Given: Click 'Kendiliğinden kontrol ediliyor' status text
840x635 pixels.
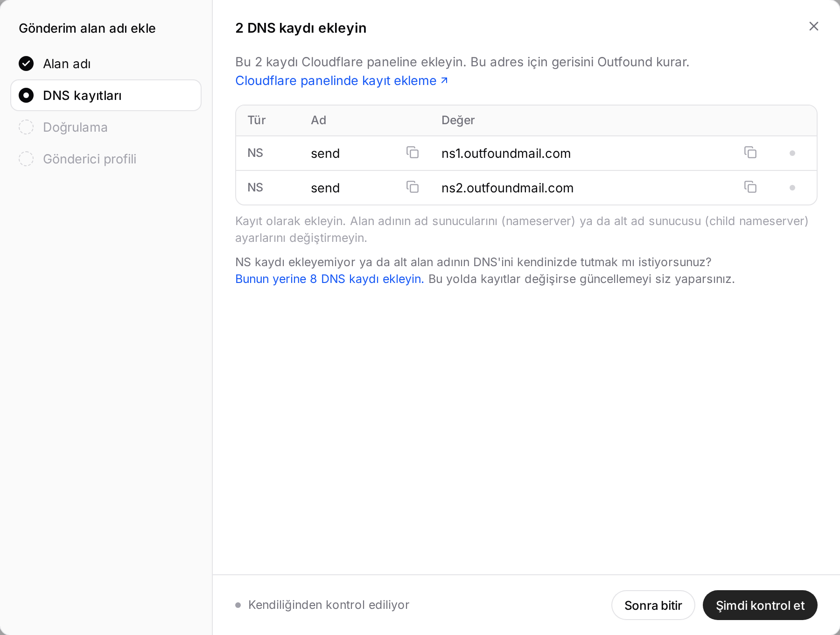Looking at the screenshot, I should point(329,605).
